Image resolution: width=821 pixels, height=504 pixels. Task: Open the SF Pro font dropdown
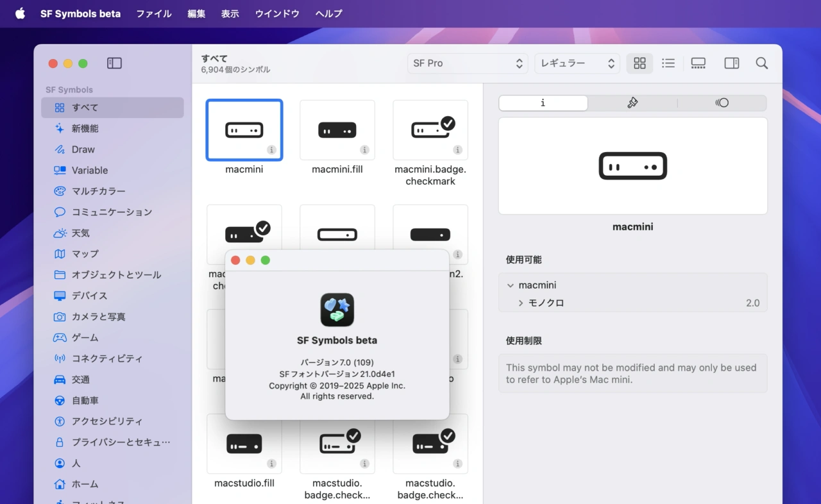(x=468, y=63)
